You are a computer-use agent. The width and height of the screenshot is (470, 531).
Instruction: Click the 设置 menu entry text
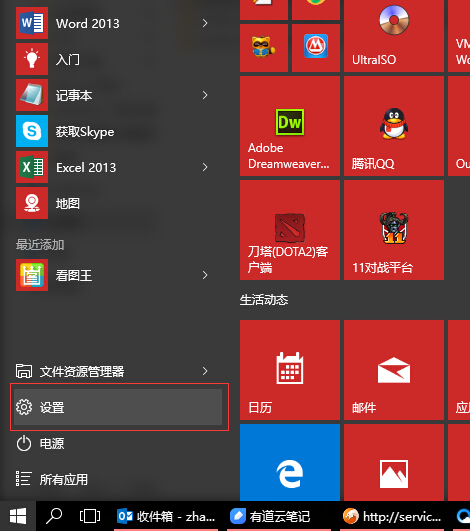[52, 407]
